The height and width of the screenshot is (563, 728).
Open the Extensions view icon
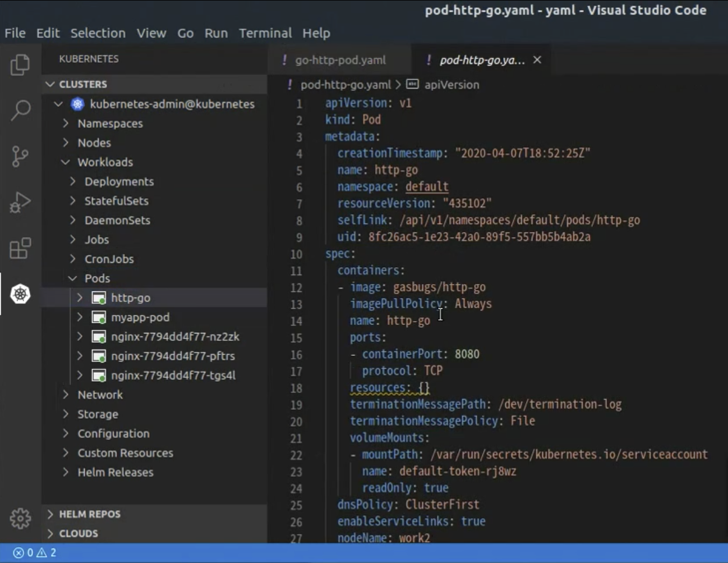[x=20, y=248]
